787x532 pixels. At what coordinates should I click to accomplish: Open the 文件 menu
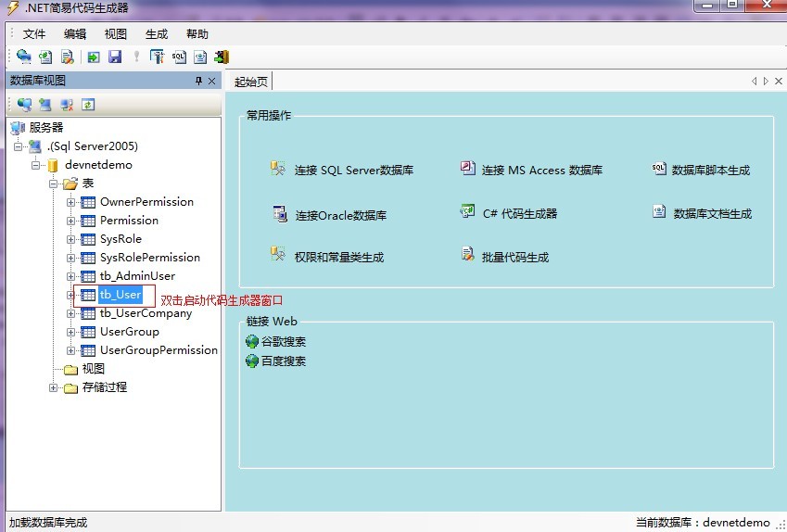pyautogui.click(x=34, y=34)
